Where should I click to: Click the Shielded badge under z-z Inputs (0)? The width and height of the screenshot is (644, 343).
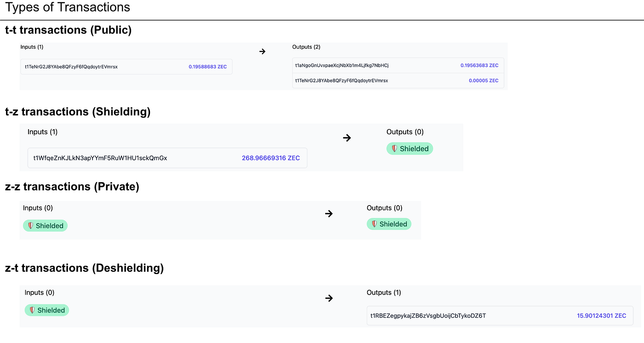(45, 226)
